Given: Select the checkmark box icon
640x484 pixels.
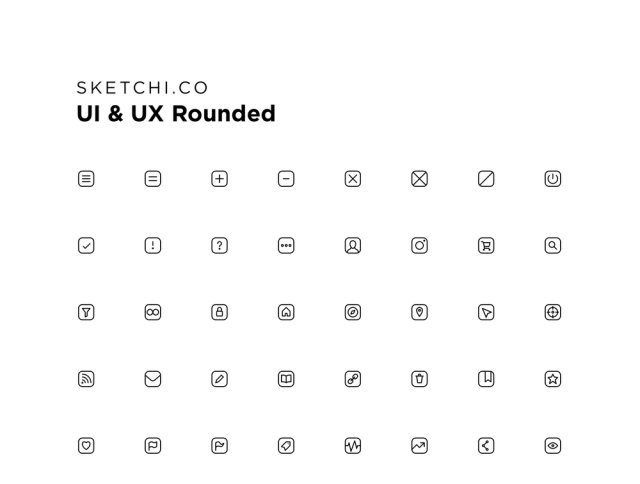Looking at the screenshot, I should click(86, 246).
